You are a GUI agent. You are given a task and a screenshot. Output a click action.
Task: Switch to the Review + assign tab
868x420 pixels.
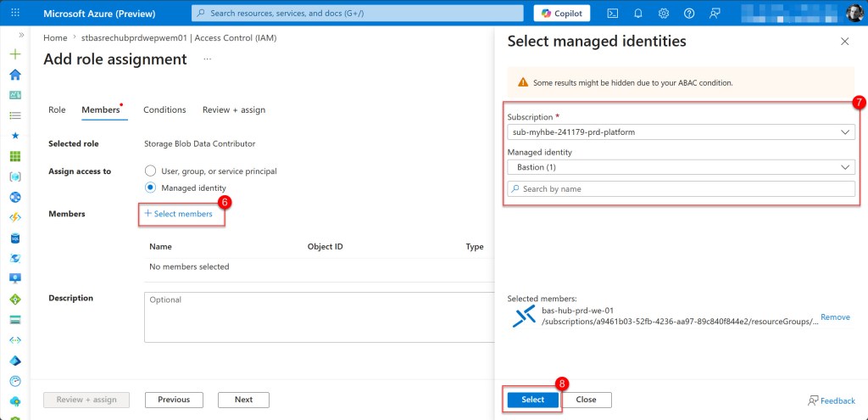tap(233, 110)
